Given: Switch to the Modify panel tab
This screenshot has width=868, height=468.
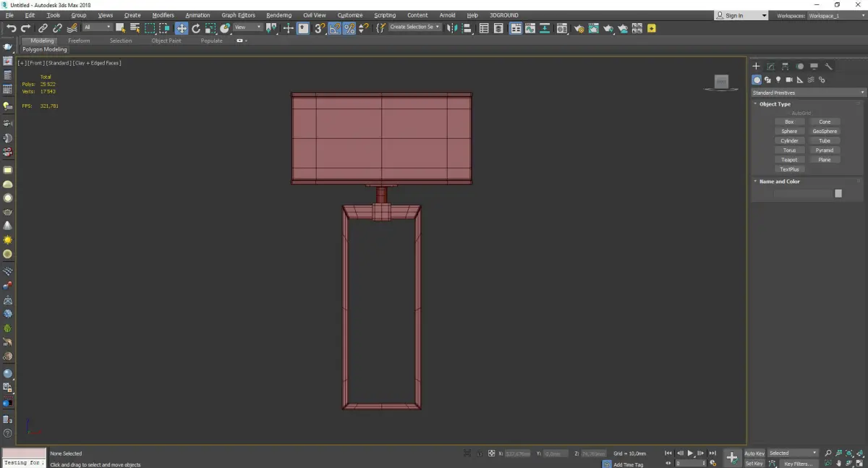Looking at the screenshot, I should coord(771,67).
